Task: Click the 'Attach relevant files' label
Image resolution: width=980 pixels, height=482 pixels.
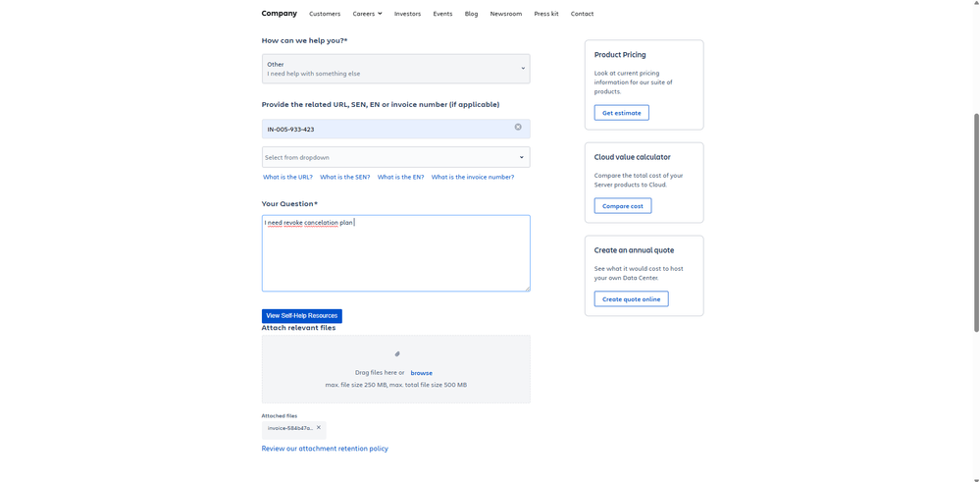Action: pos(298,328)
